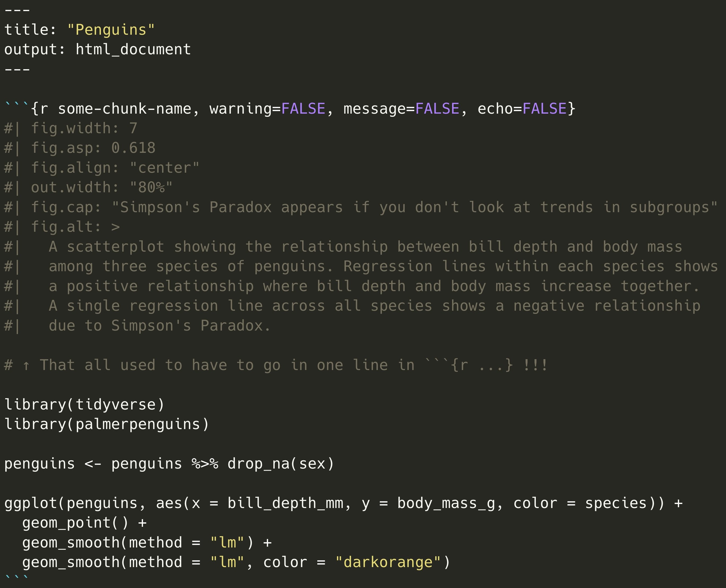Click the fig.cap option key
Viewport: 726px width, 588px height.
click(62, 207)
